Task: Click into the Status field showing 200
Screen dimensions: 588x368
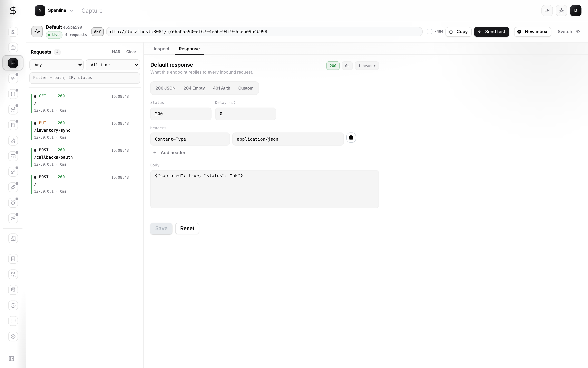Action: click(x=181, y=114)
